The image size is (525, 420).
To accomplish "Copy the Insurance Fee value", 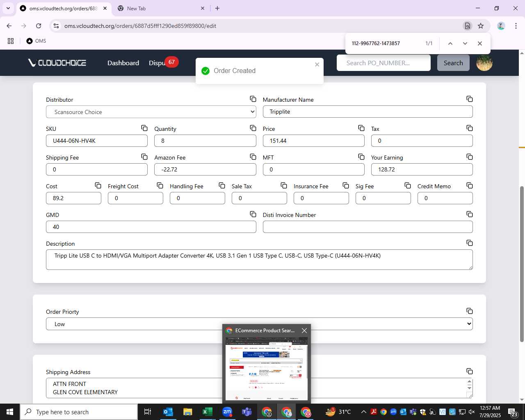I will coord(346,186).
